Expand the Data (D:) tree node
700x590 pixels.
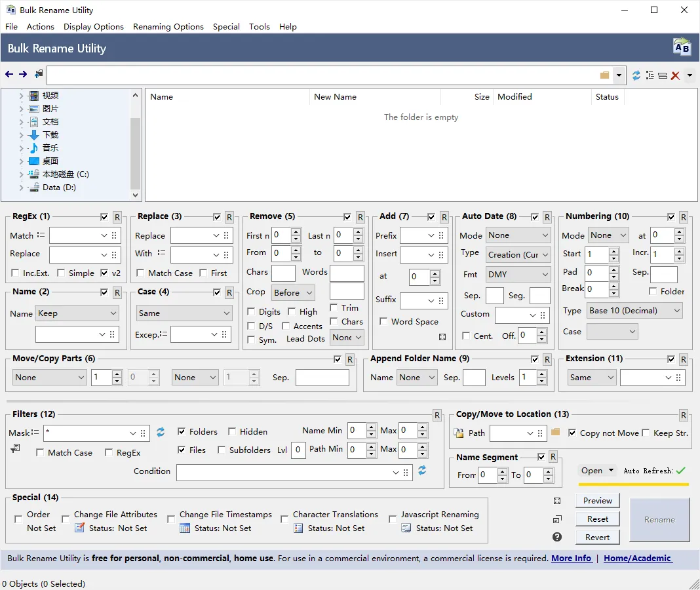[x=21, y=187]
